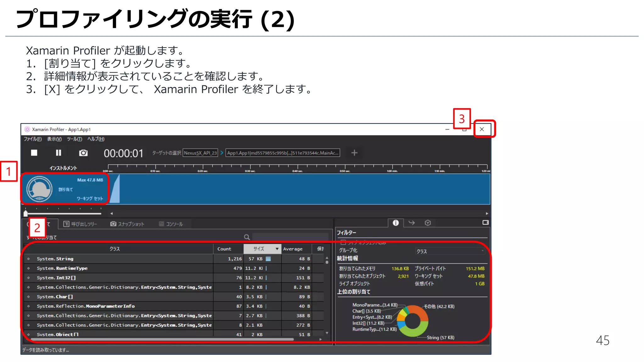Viewport: 644px width, 362px height.
Task: Select the 割り当て allocations instrument
Action: pyautogui.click(x=65, y=189)
